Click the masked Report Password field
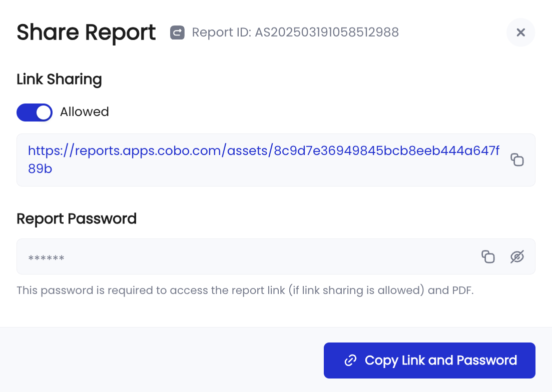 click(276, 256)
